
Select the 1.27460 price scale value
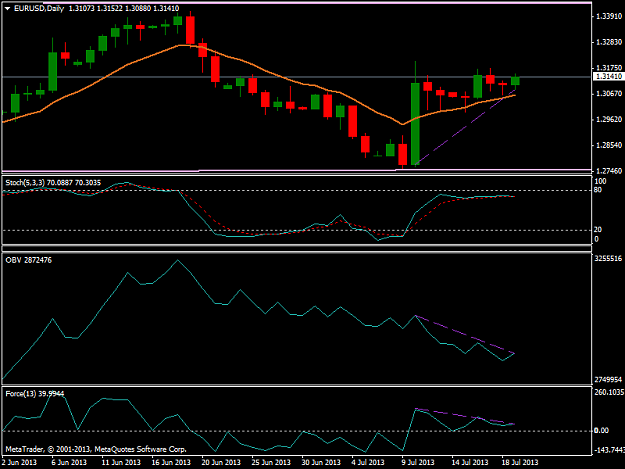click(x=609, y=171)
